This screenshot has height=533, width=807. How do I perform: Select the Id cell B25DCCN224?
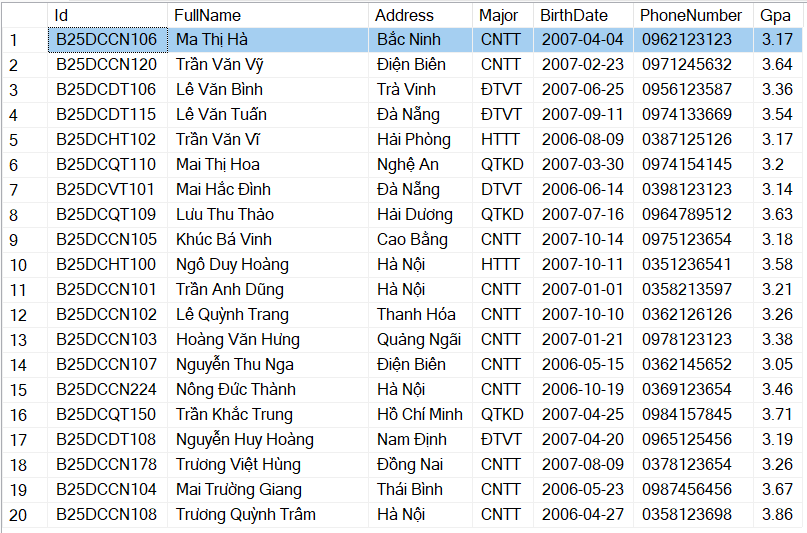tap(107, 390)
